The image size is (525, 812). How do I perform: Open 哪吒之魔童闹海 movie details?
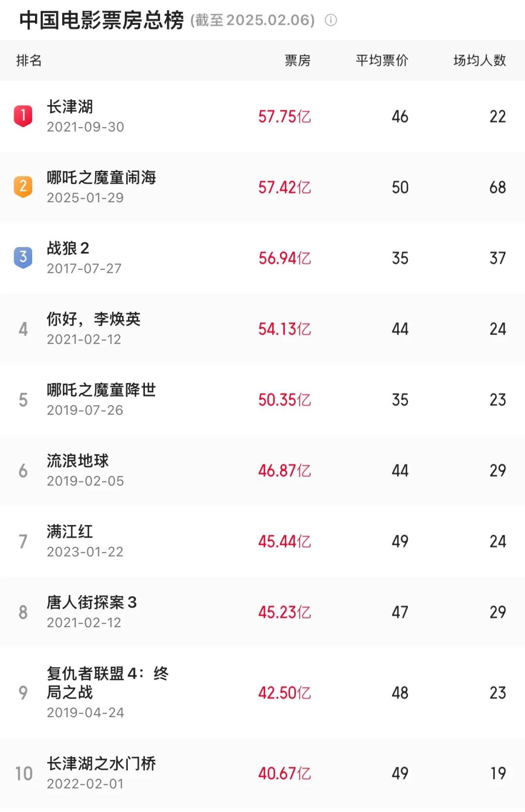click(x=262, y=187)
